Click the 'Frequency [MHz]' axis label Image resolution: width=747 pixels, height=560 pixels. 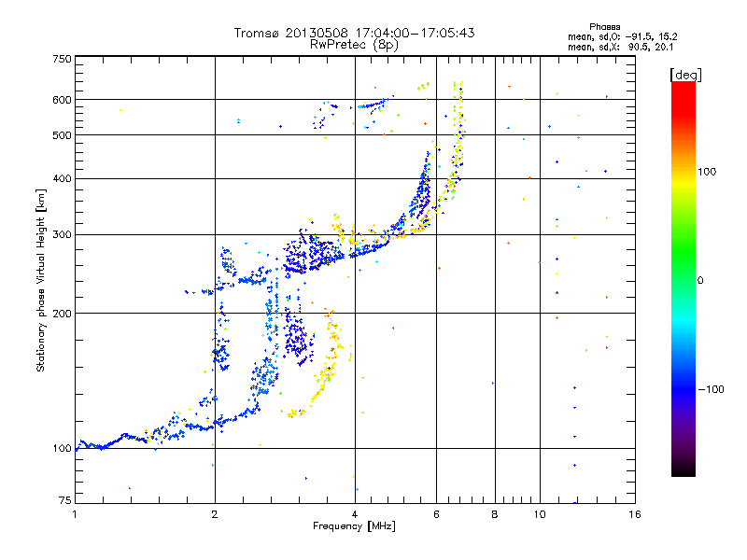tap(355, 526)
